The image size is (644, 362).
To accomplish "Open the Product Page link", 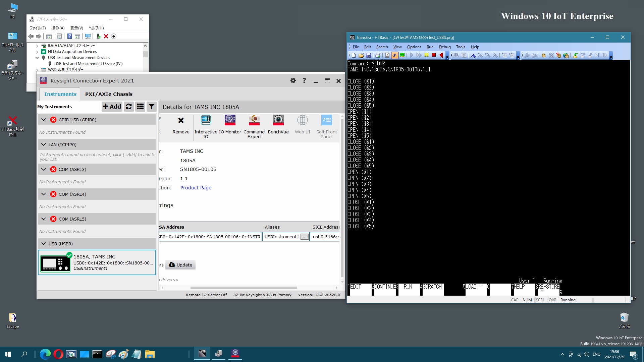I will (x=196, y=188).
